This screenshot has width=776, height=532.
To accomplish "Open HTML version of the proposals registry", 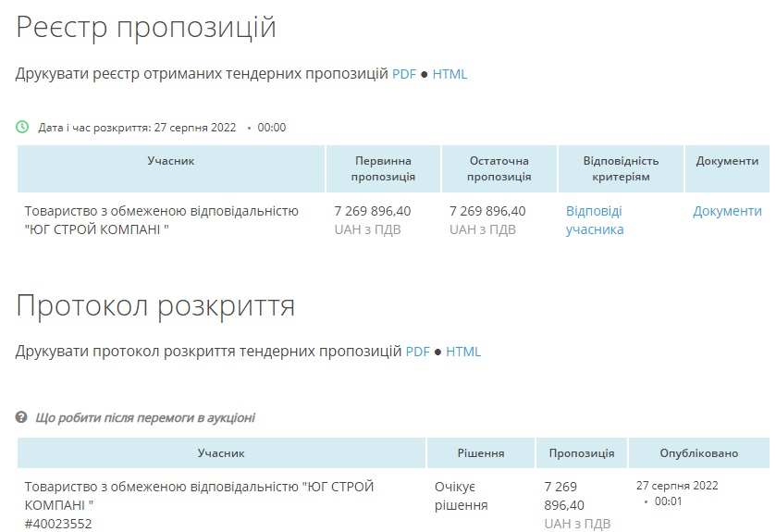I will [x=450, y=74].
